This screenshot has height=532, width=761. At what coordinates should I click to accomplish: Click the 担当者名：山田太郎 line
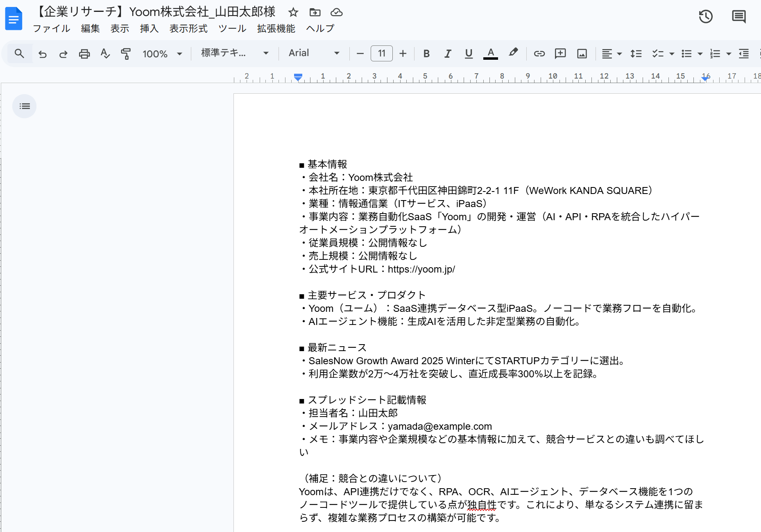point(349,413)
